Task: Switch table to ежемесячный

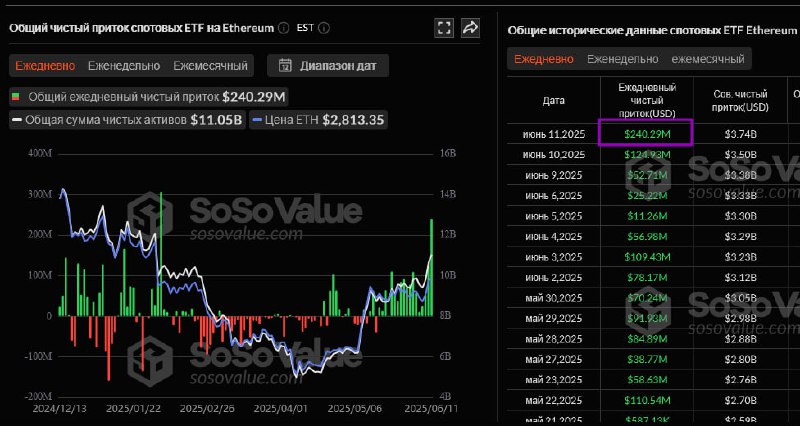Action: (x=708, y=59)
